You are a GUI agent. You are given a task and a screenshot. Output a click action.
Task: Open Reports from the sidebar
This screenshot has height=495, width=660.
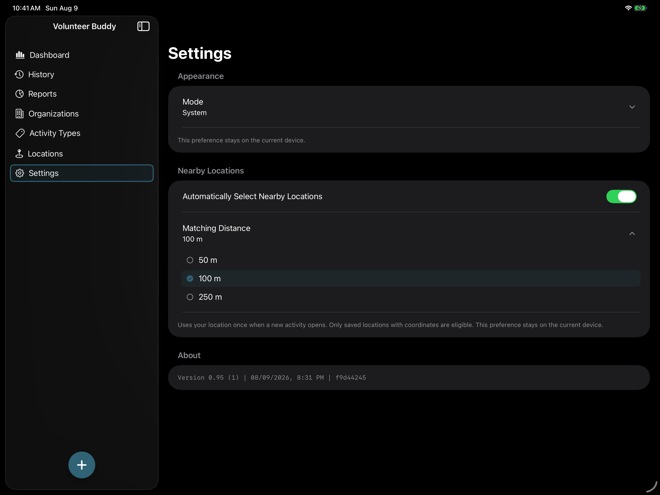click(82, 94)
